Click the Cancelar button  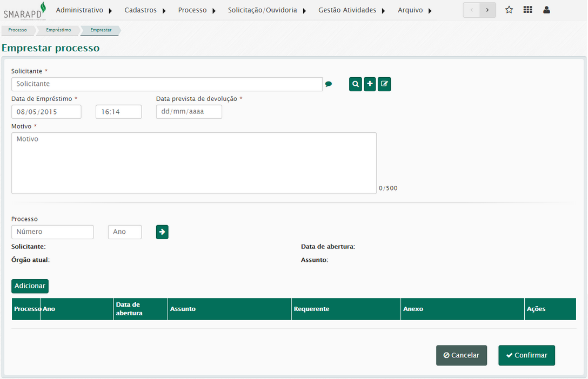pyautogui.click(x=462, y=355)
